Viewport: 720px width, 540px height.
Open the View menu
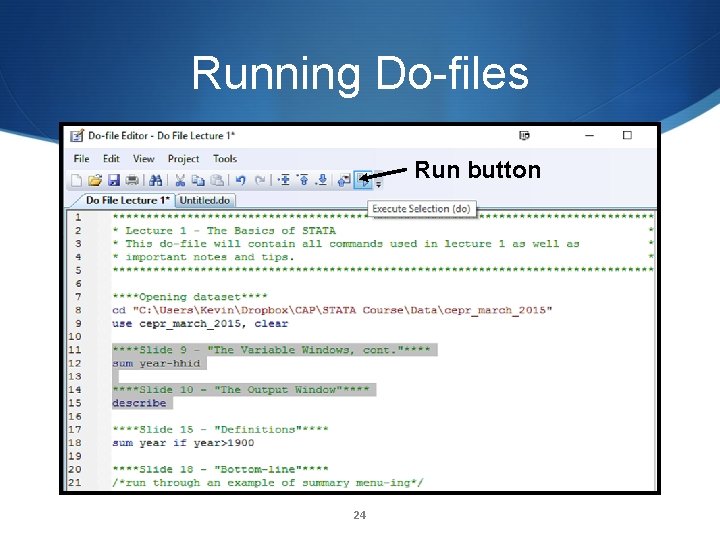coord(144,158)
